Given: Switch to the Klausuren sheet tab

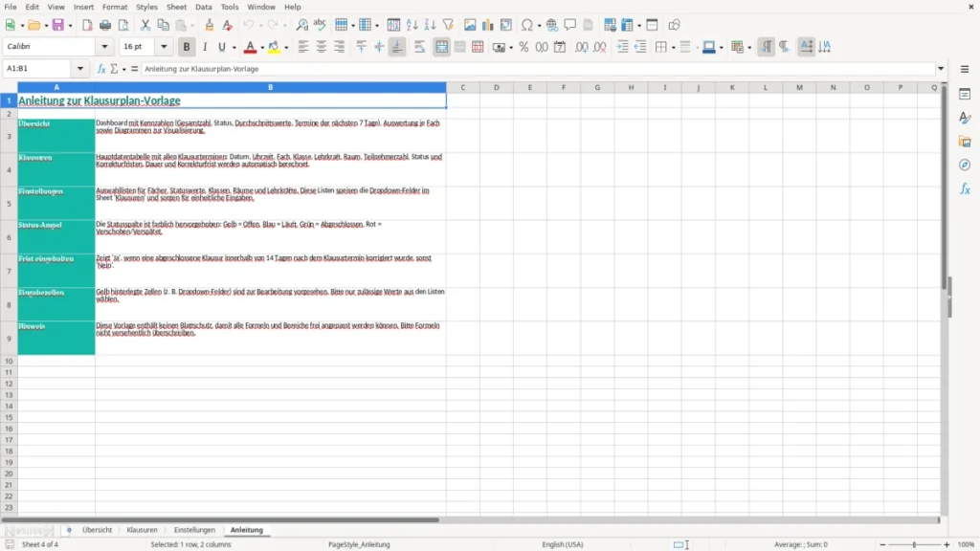Looking at the screenshot, I should pos(142,530).
